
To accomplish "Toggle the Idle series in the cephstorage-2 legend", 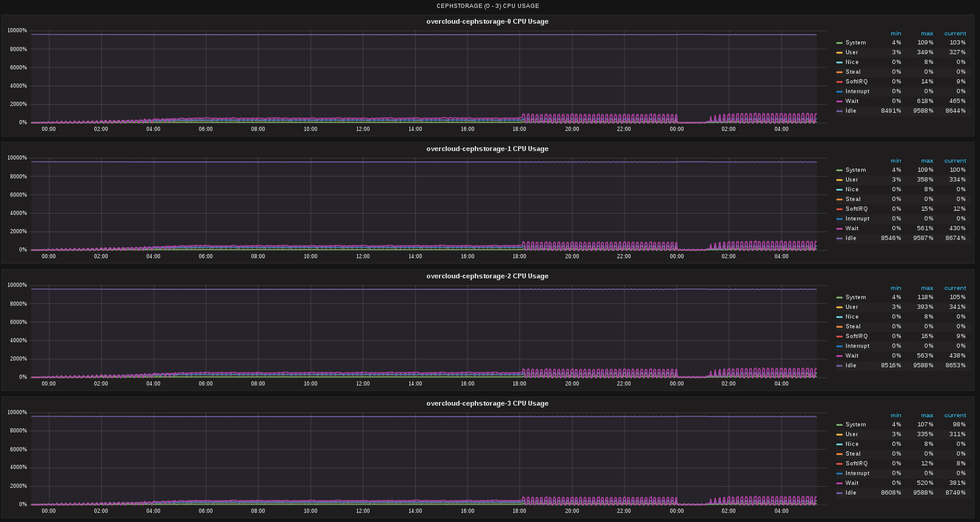I will (x=850, y=365).
